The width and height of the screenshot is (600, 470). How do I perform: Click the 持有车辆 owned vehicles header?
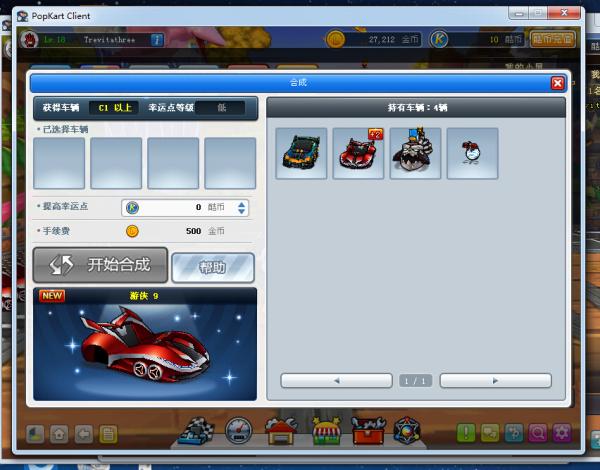417,108
